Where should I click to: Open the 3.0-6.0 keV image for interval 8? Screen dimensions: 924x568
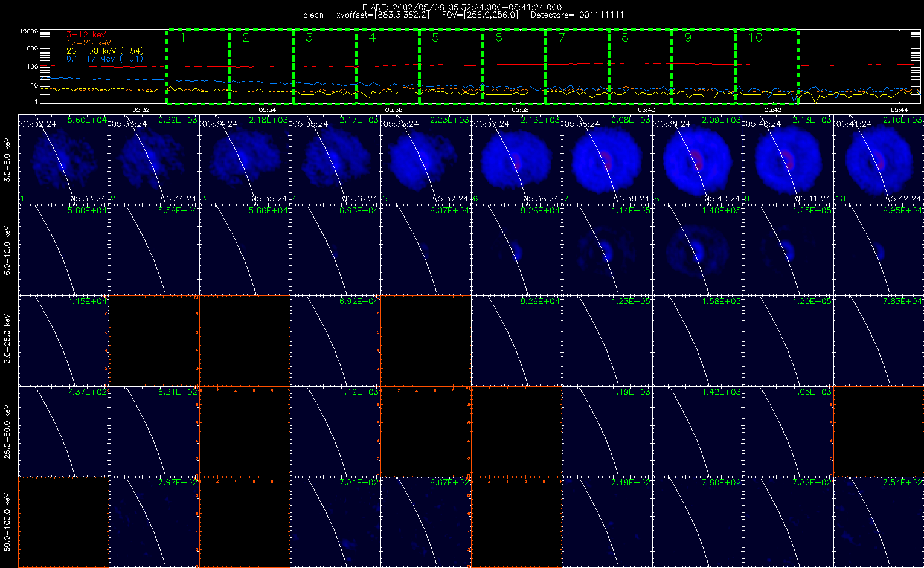click(x=698, y=159)
